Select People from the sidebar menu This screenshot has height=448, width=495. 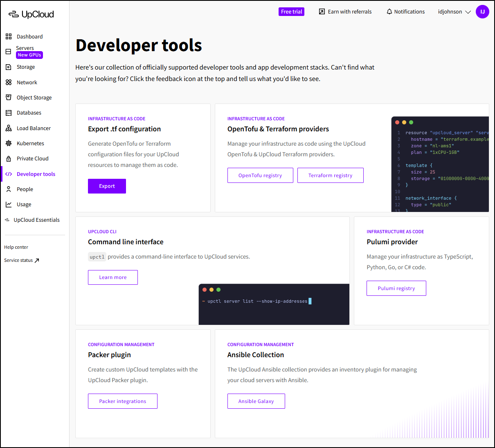(x=25, y=189)
